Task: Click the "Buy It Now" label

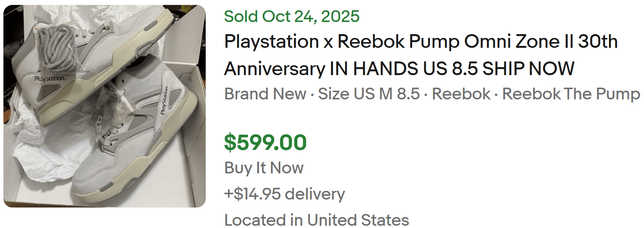Action: point(264,168)
